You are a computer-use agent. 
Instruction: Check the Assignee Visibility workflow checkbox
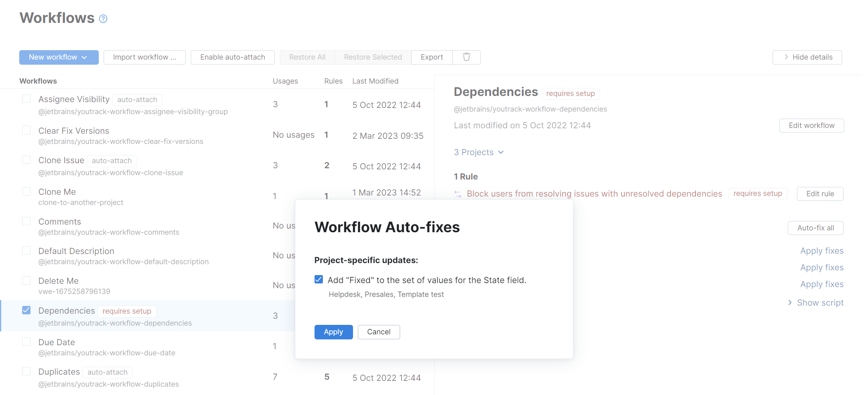(26, 98)
